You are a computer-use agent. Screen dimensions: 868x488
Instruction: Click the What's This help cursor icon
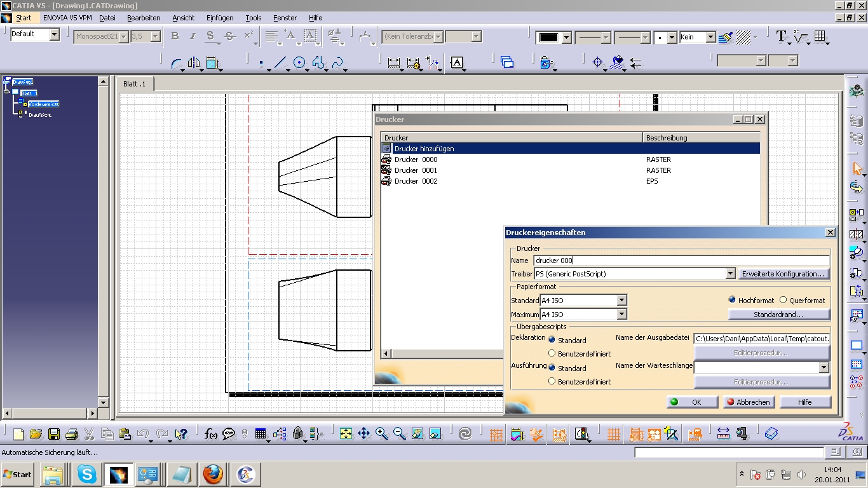(x=180, y=434)
